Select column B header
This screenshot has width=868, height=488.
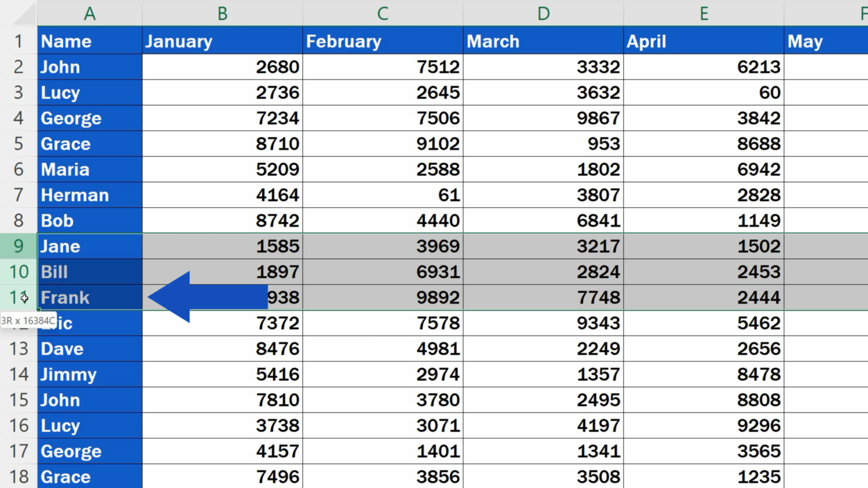(222, 13)
